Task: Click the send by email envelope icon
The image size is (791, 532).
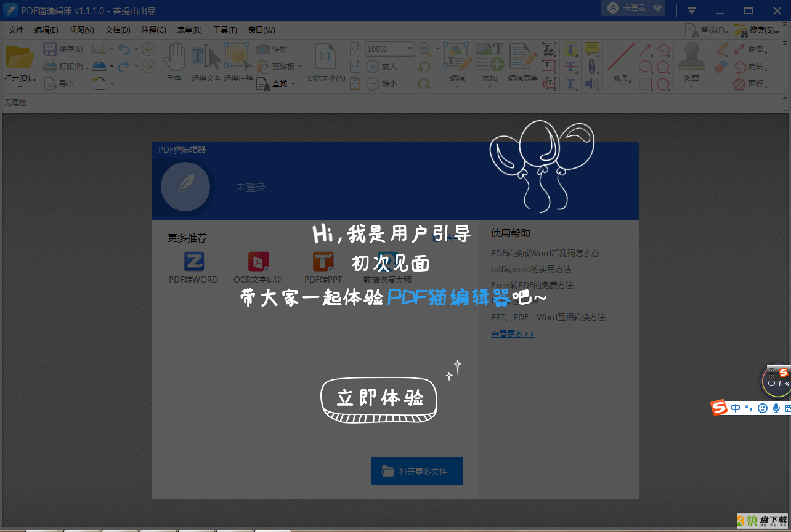Action: point(99,49)
